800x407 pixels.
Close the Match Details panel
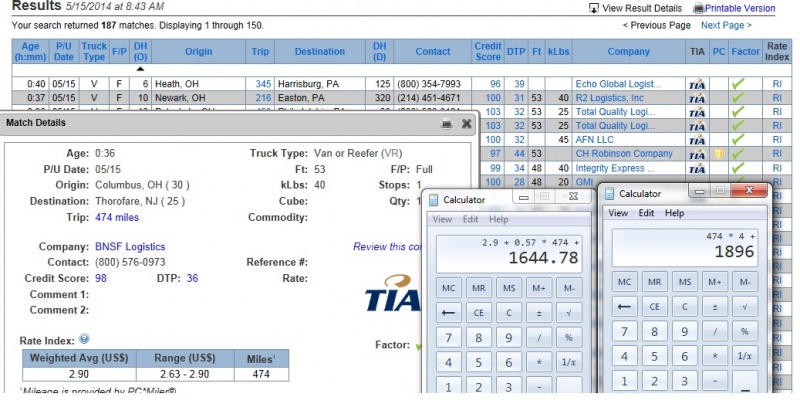[466, 123]
